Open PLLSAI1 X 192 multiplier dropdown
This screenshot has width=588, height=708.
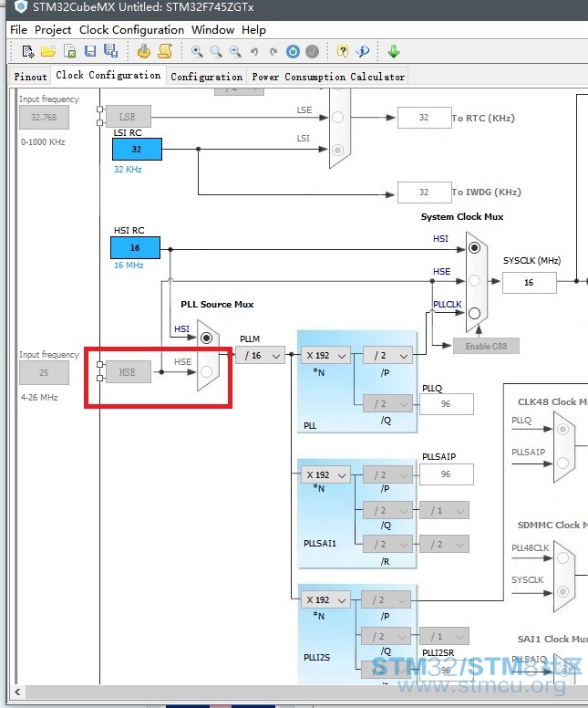pyautogui.click(x=325, y=475)
